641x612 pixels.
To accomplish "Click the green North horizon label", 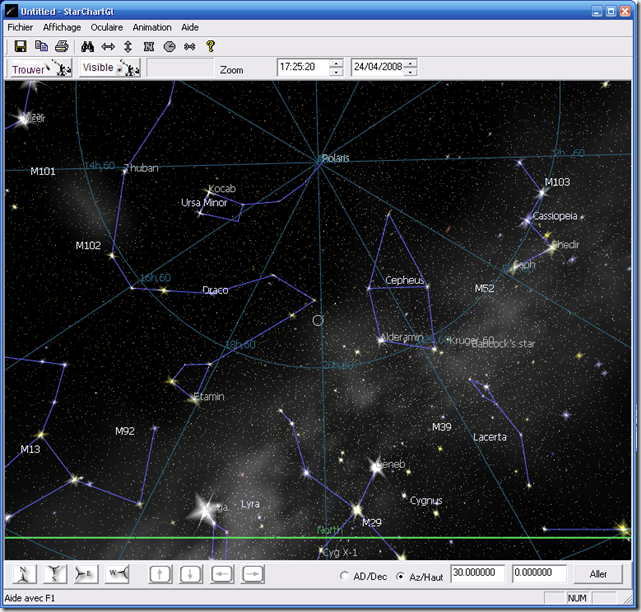I will point(328,530).
